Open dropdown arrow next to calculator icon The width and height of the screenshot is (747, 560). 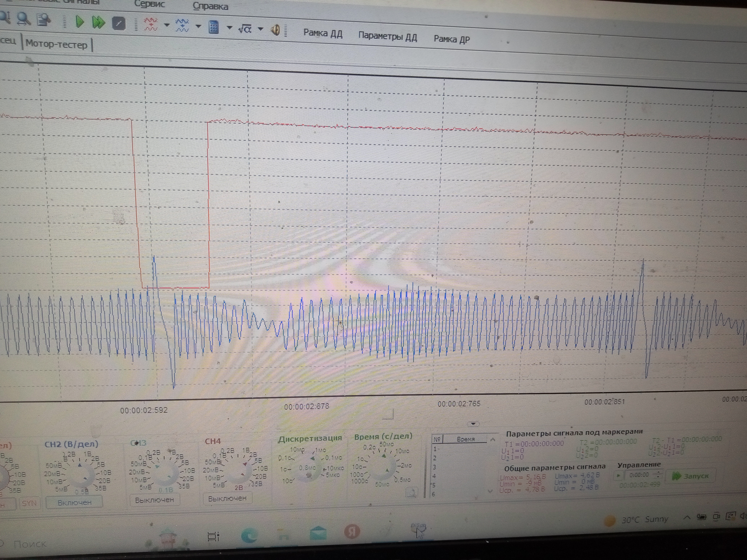click(x=230, y=28)
